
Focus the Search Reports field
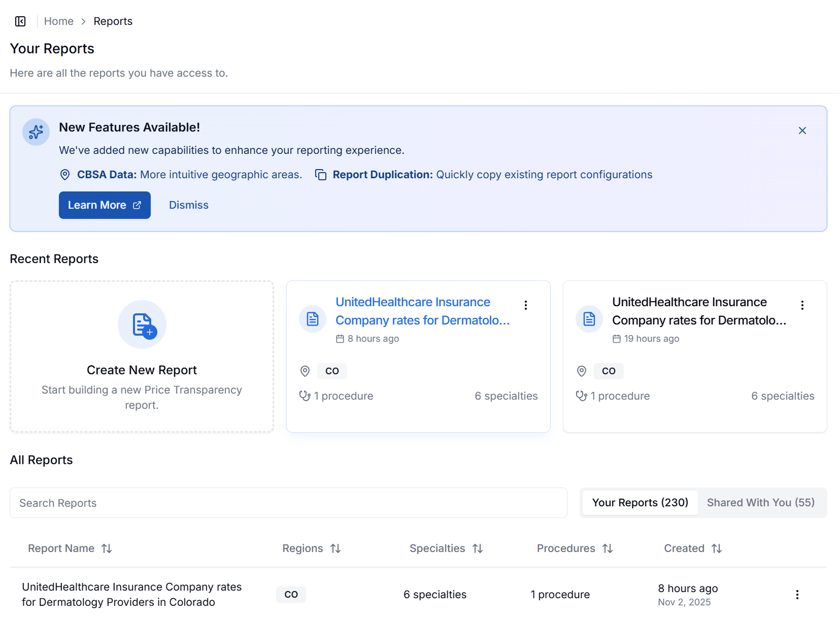pyautogui.click(x=288, y=503)
